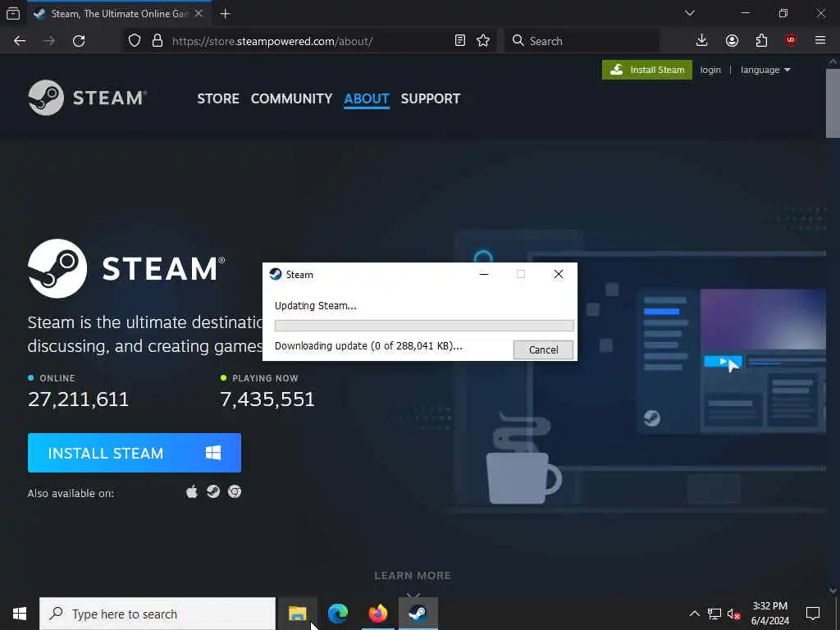Open the Firefox account icon
The height and width of the screenshot is (630, 840).
coord(732,41)
